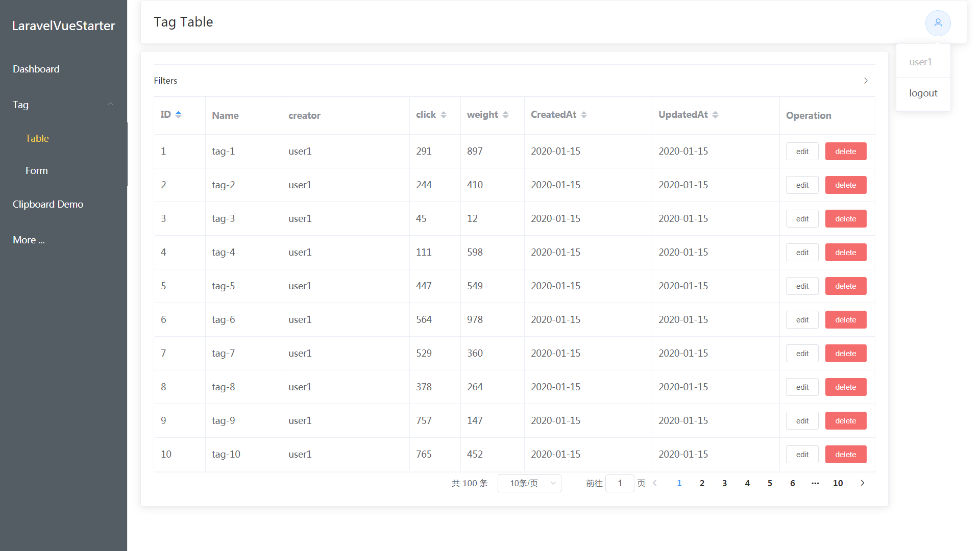Click the go-to page number field
The height and width of the screenshot is (551, 980).
tap(620, 483)
